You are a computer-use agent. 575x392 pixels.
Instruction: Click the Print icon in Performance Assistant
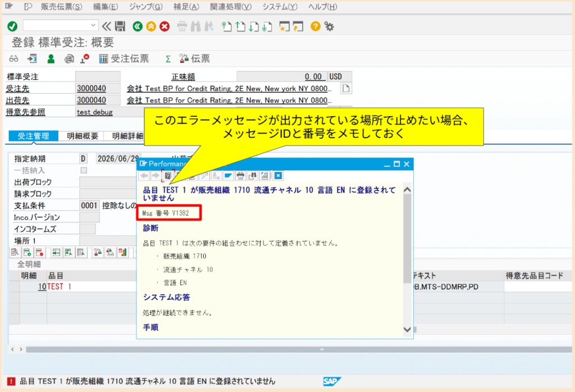click(x=240, y=176)
